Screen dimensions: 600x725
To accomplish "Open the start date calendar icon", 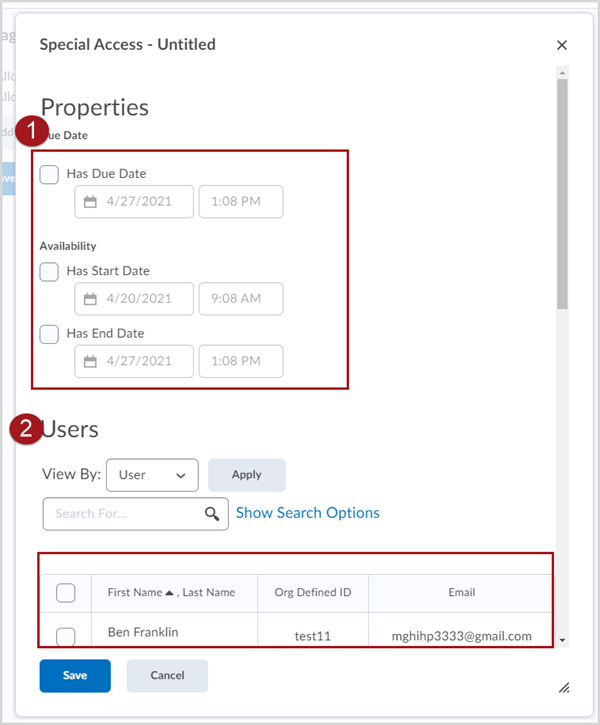I will [x=90, y=299].
